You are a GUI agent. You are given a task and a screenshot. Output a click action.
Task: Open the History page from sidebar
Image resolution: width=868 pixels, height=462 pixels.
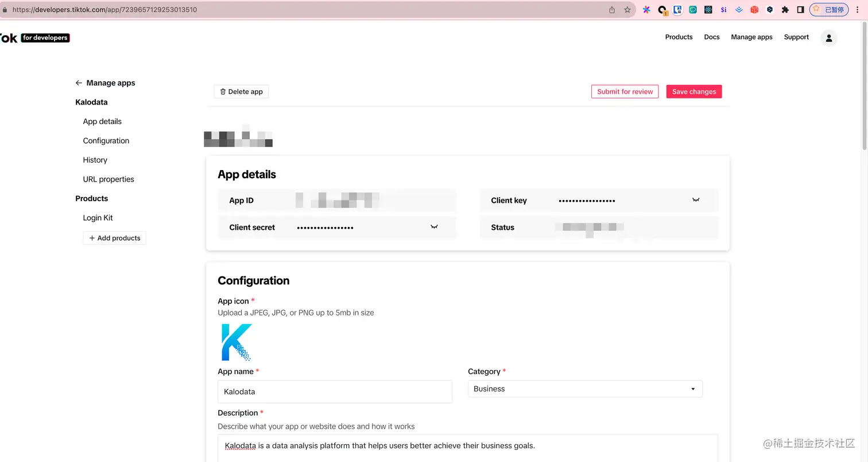[95, 160]
